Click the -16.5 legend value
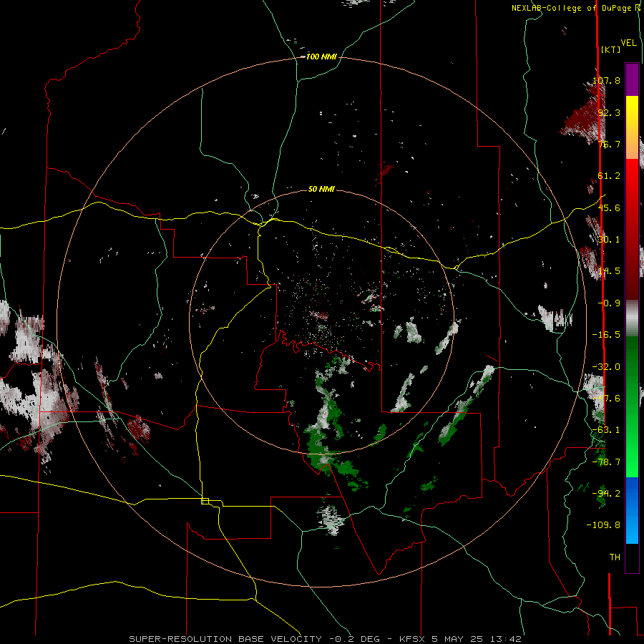This screenshot has height=644, width=644. pos(606,335)
